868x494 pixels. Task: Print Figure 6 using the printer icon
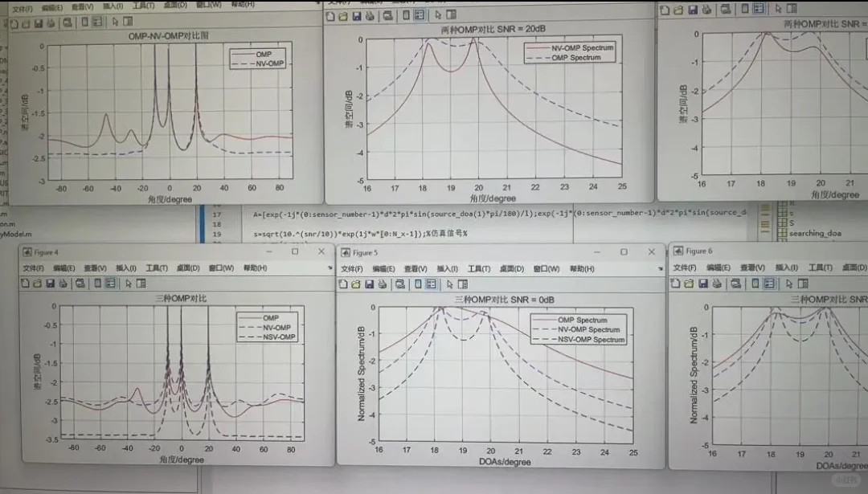[717, 284]
